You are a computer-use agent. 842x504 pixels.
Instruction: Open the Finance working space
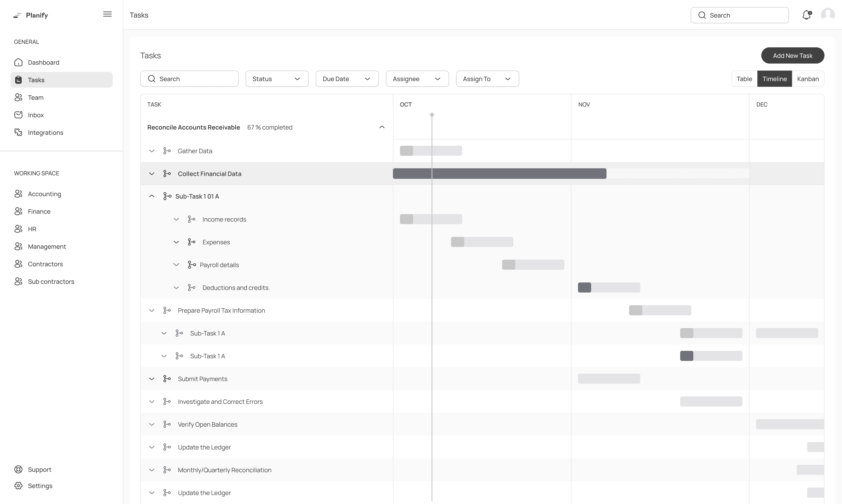[39, 211]
